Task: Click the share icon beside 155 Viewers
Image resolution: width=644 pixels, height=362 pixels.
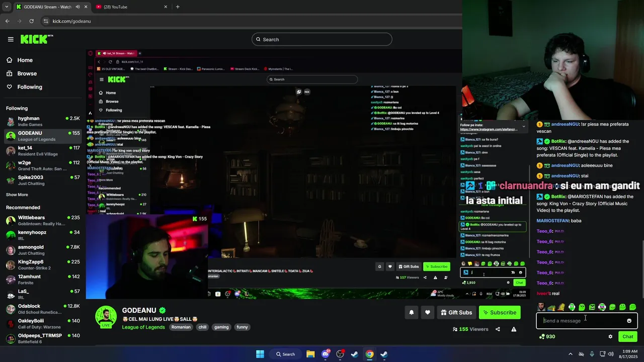Action: coord(498,329)
